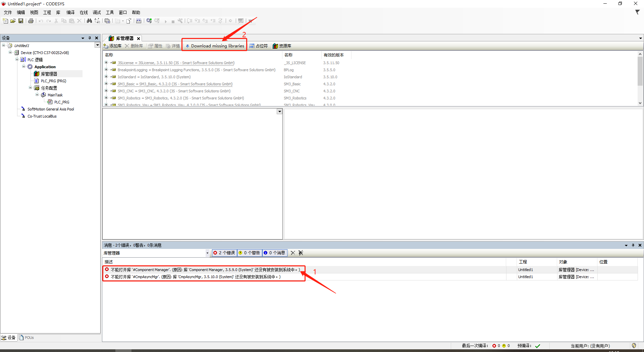
Task: Click the Login gear icon
Action: coord(149,21)
